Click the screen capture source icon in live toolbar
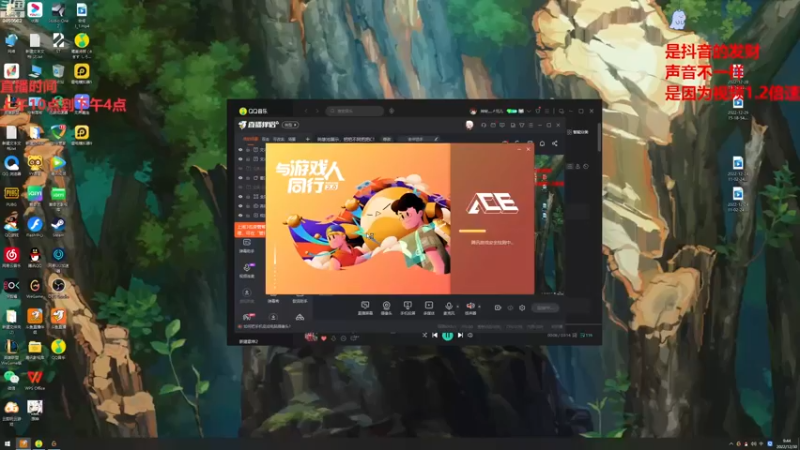 tap(365, 305)
